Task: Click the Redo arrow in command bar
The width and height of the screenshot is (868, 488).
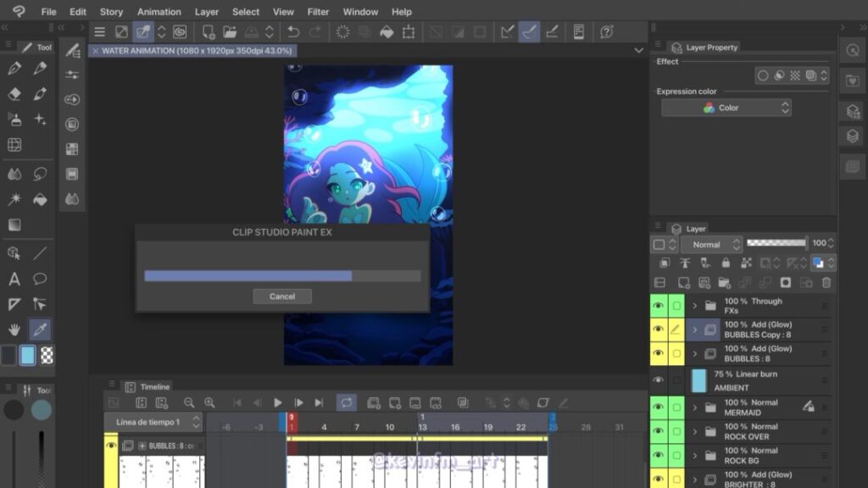Action: click(315, 32)
